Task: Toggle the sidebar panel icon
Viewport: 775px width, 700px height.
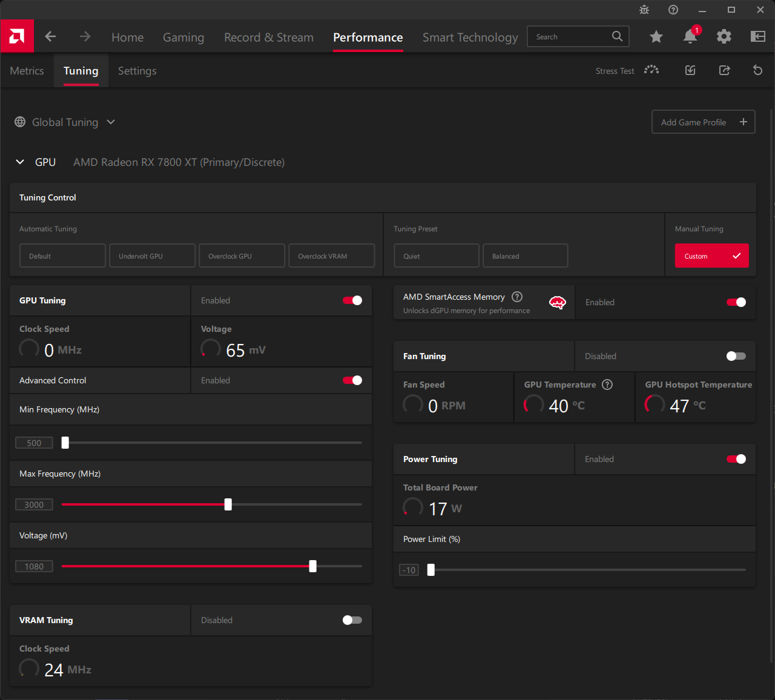Action: click(x=758, y=37)
